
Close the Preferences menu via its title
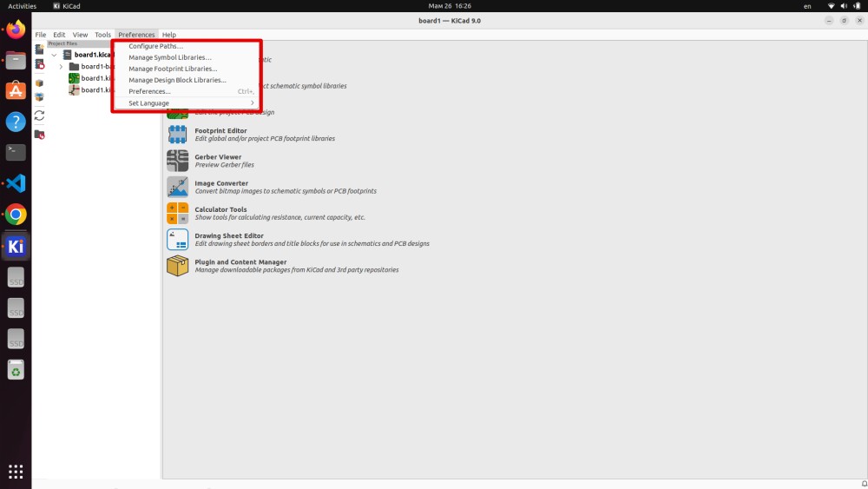(136, 35)
